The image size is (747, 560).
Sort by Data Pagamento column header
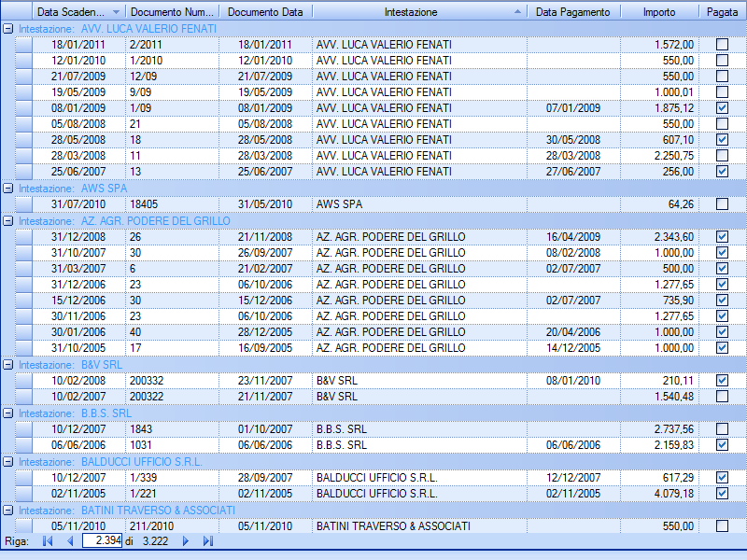click(x=573, y=12)
